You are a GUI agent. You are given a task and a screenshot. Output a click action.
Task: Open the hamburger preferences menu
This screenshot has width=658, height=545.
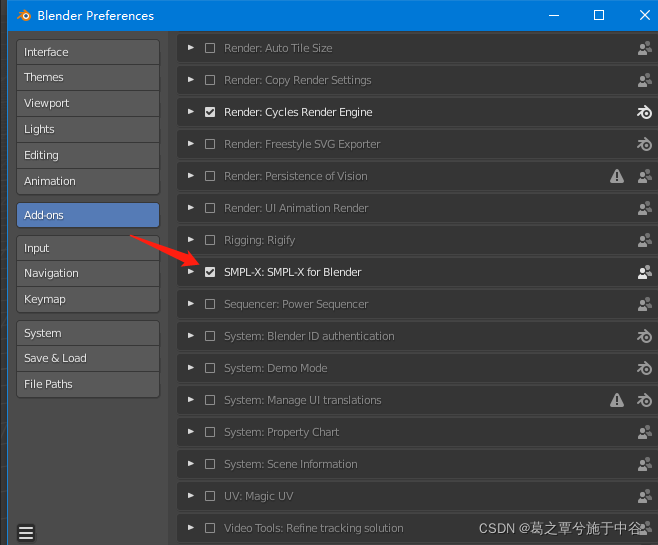pos(26,533)
